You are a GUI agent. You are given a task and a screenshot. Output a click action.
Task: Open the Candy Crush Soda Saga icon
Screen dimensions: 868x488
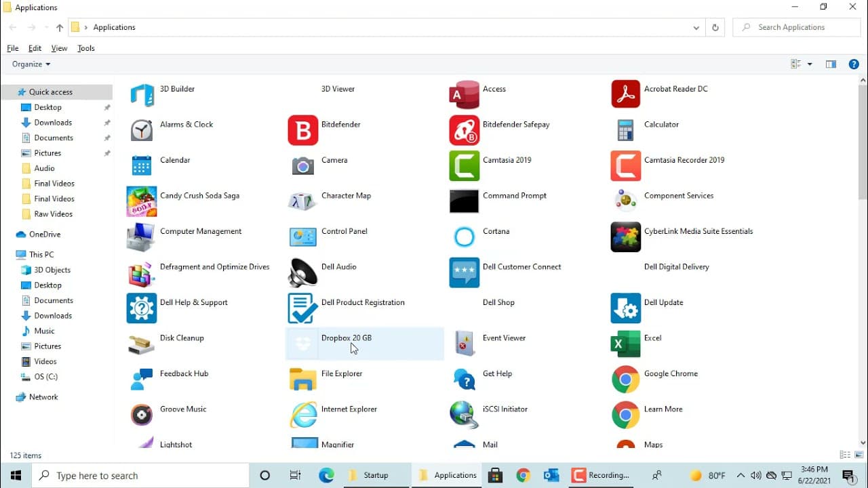pyautogui.click(x=142, y=201)
